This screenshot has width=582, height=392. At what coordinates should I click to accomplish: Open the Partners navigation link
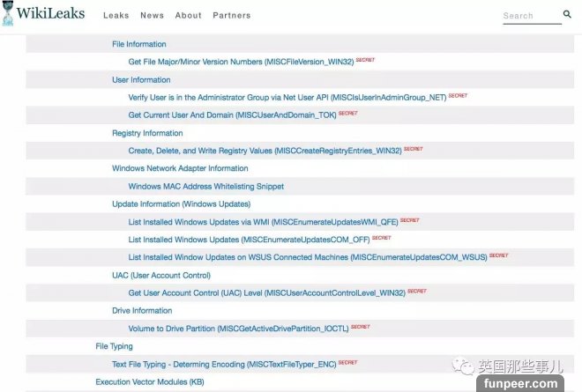pos(231,16)
